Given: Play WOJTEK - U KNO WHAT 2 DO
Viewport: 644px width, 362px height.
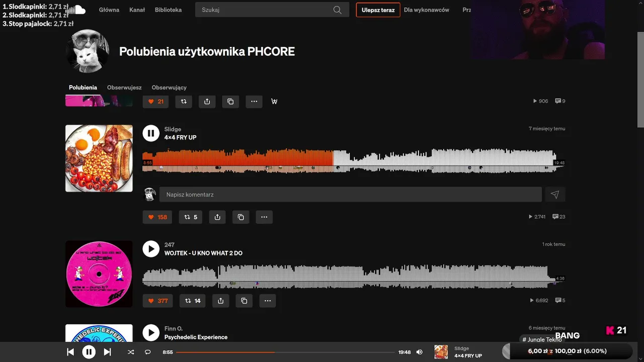Looking at the screenshot, I should 151,249.
